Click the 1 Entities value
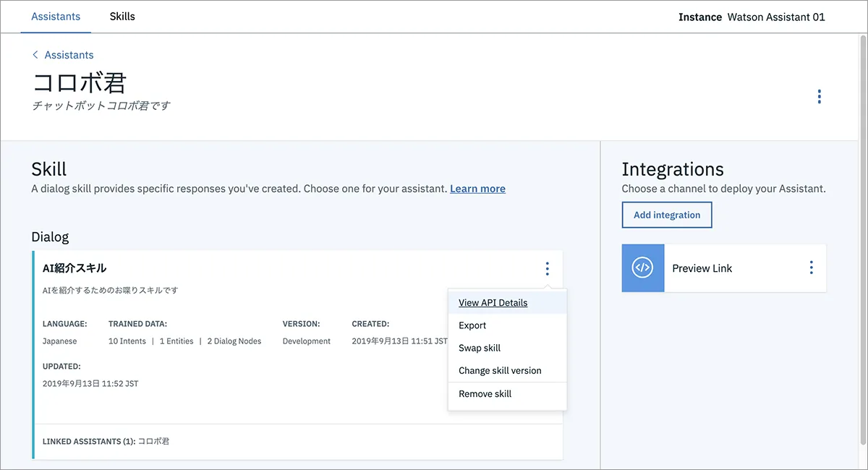This screenshot has width=868, height=470. [x=176, y=341]
